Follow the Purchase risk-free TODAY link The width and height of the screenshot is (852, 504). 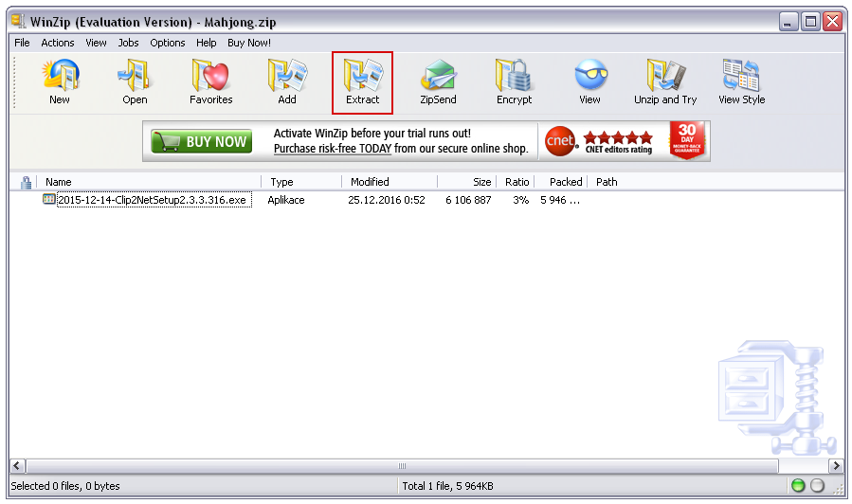click(333, 149)
